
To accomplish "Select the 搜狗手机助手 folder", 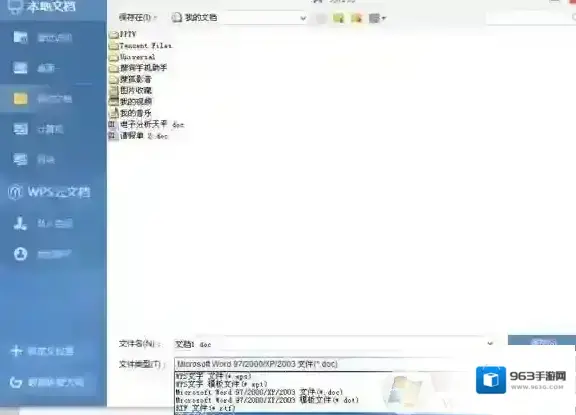I will 138,68.
